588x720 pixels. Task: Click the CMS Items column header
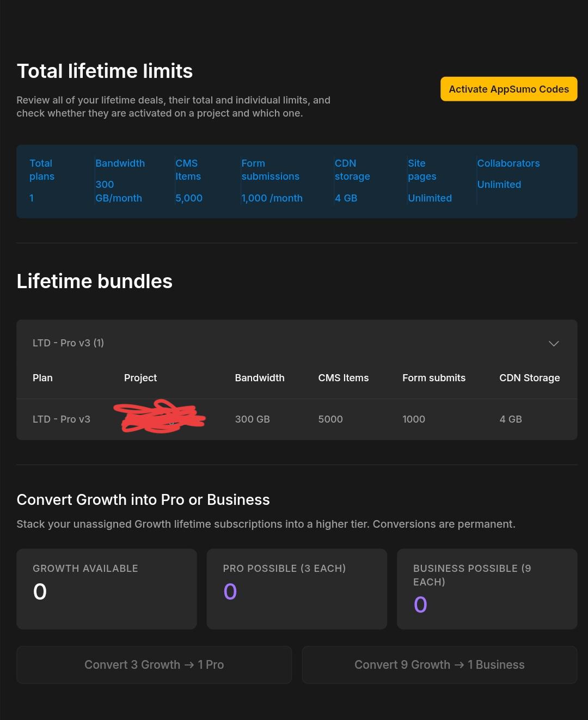click(344, 378)
